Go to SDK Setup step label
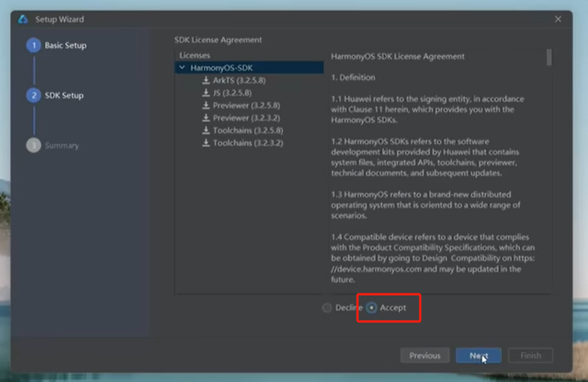The width and height of the screenshot is (588, 382). [64, 95]
